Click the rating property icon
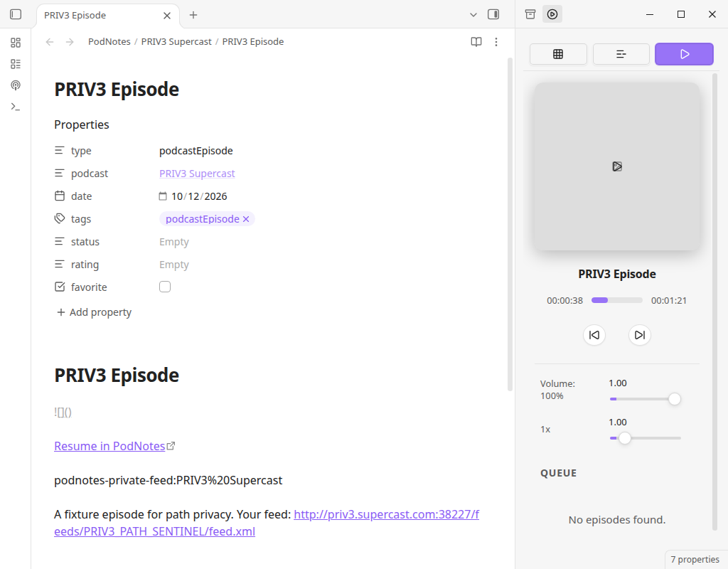Screen dimensions: 728x569 pos(60,265)
